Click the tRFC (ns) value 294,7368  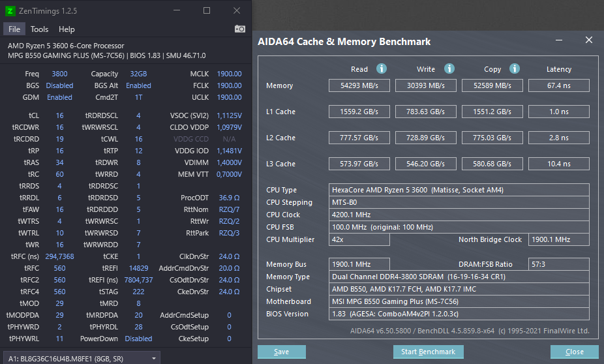59,256
